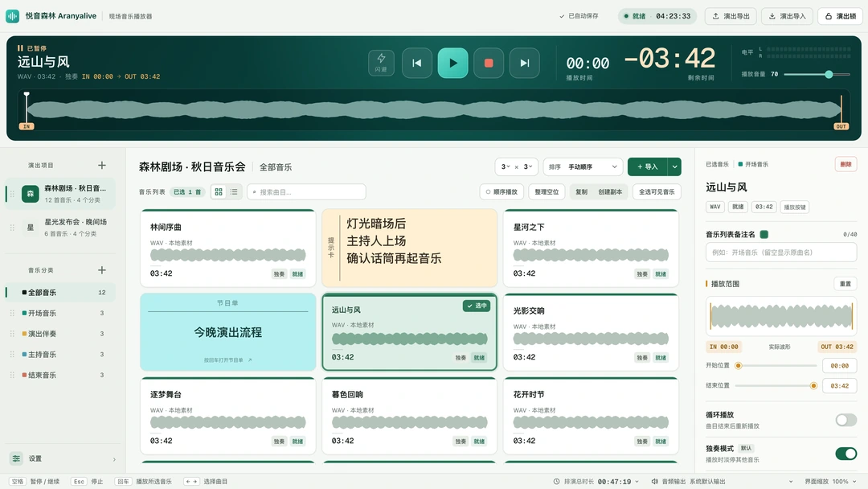Click the 开始位置 slider handle
Image resolution: width=868 pixels, height=489 pixels.
click(738, 365)
